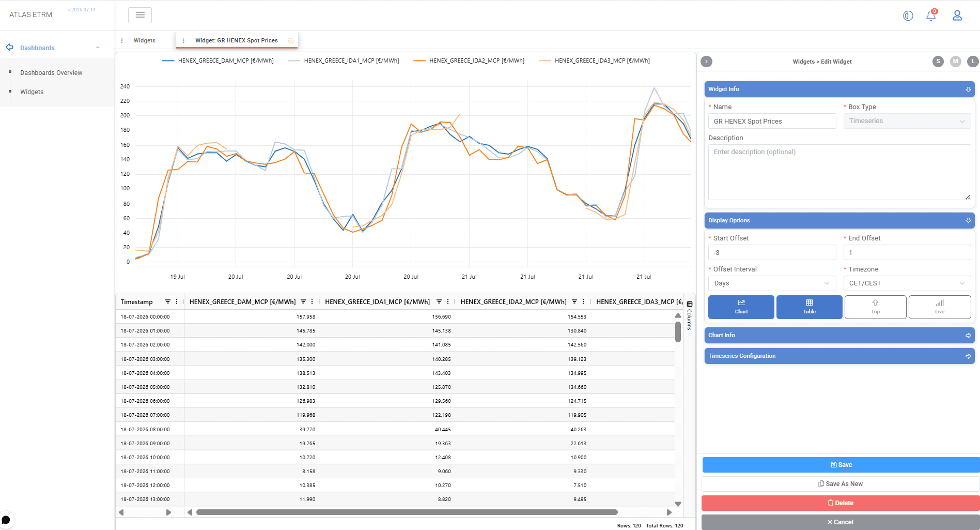
Task: Open the Columns side panel
Action: click(x=689, y=315)
